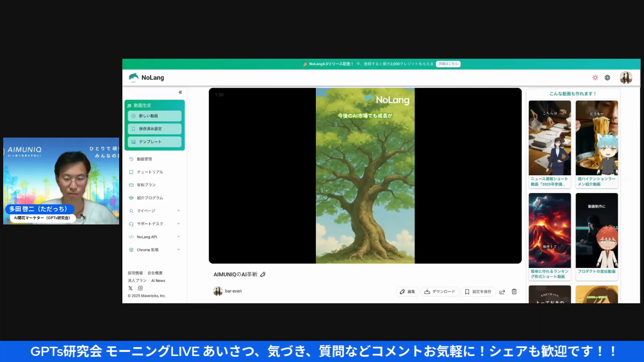This screenshot has width=644, height=362.
Task: Open the 採用情報 footer link
Action: coord(135,273)
